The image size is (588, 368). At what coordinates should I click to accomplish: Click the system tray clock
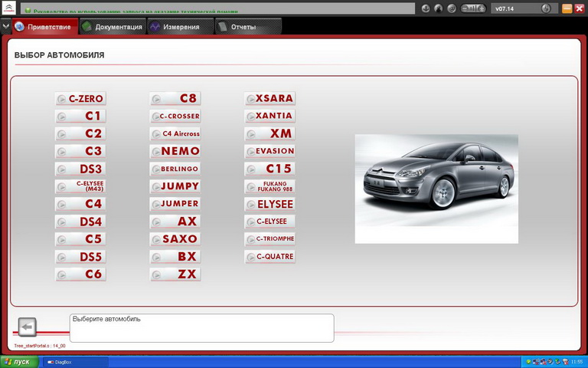point(577,362)
